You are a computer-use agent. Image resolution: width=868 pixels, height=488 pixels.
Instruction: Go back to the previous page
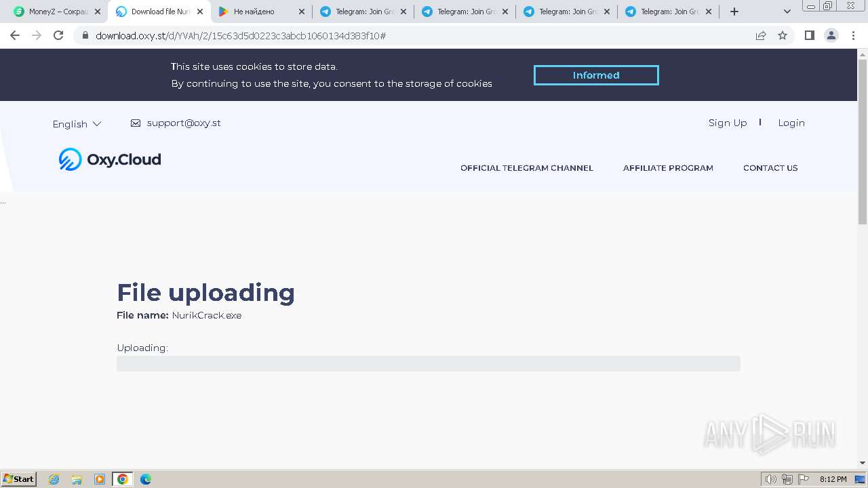click(x=15, y=35)
